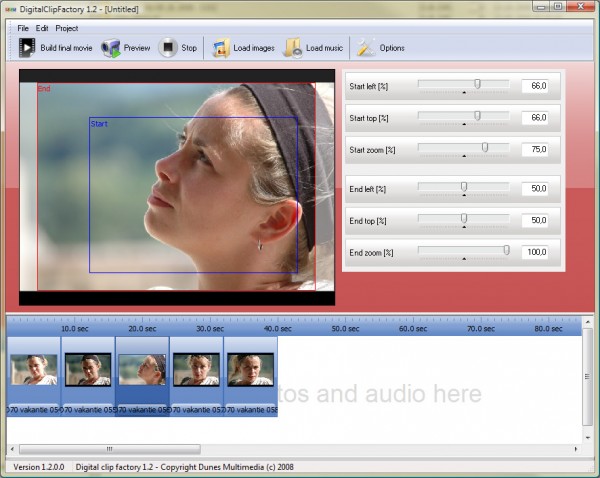600x478 pixels.
Task: Click the 40.0 sec mark on ruler
Action: pyautogui.click(x=276, y=328)
